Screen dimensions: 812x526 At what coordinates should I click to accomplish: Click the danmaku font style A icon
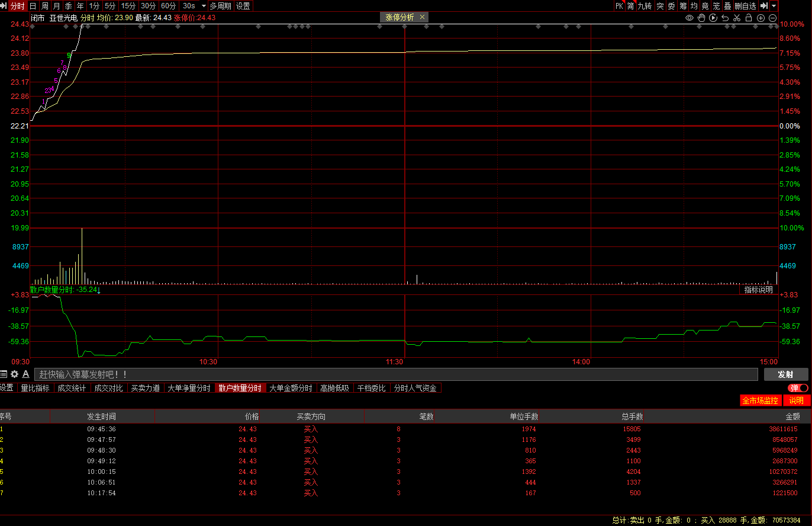coord(26,374)
